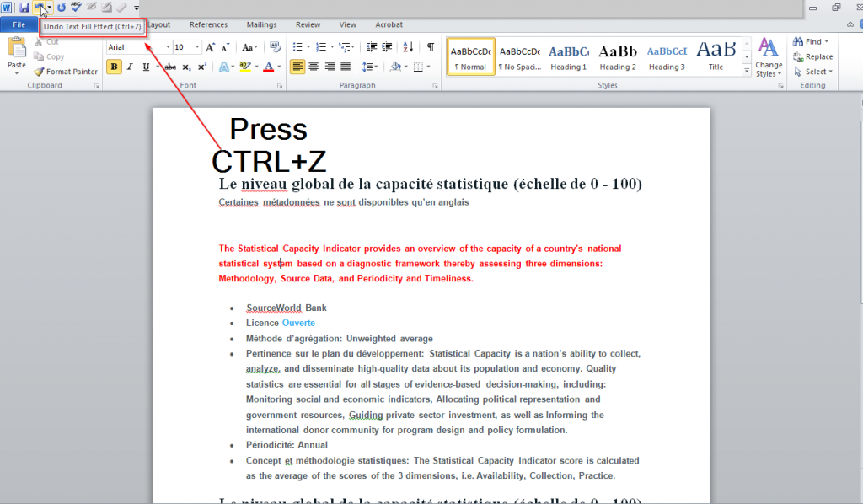This screenshot has width=863, height=504.
Task: Apply red font color
Action: tap(269, 67)
